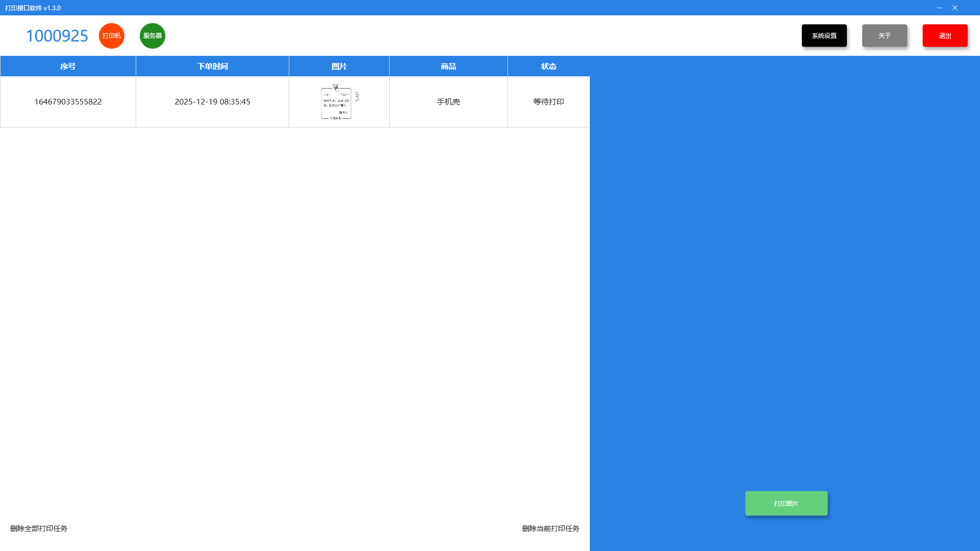Screen dimensions: 980x551
Task: Open 系统设置 system settings
Action: tap(824, 36)
